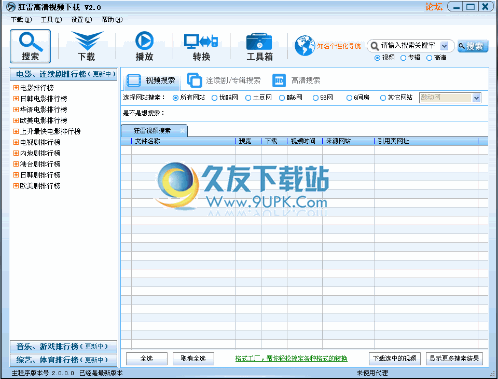This screenshot has width=498, height=379.
Task: Sort by 引用页网址 column header
Action: [x=426, y=141]
